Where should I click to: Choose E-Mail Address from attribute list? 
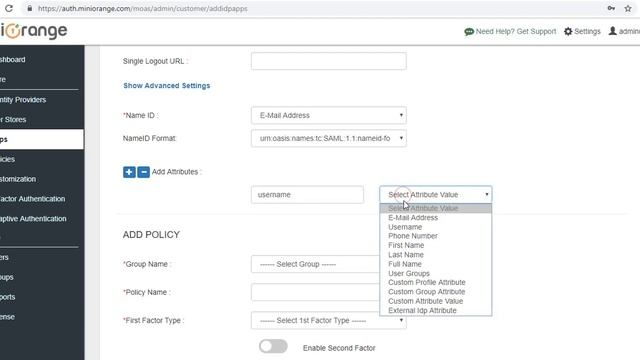click(x=436, y=218)
